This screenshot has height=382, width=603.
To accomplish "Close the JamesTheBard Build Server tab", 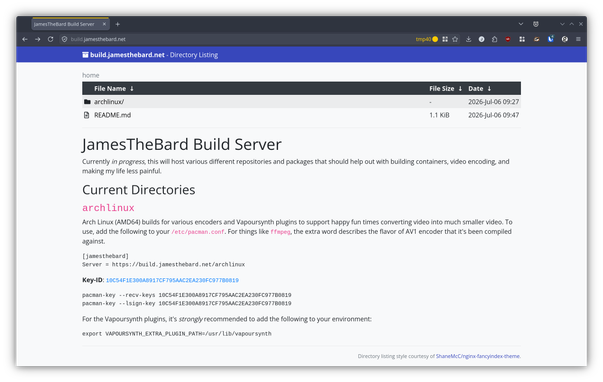I will [104, 24].
